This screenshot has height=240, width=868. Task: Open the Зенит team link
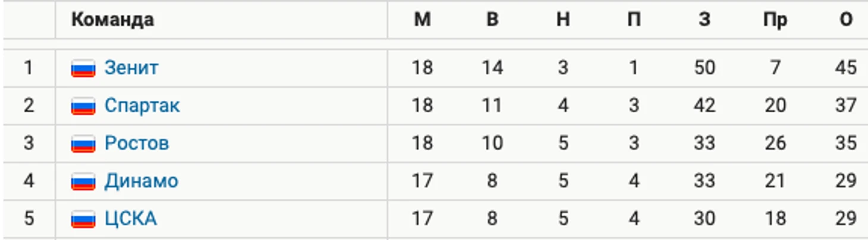131,68
